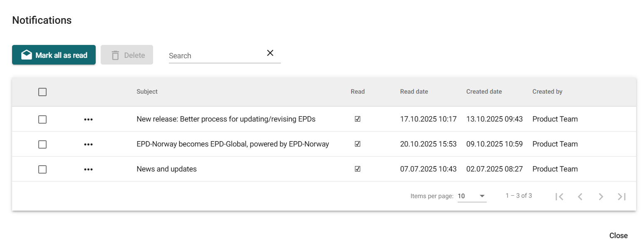Expand the Items per page dropdown
The width and height of the screenshot is (644, 251).
point(472,196)
